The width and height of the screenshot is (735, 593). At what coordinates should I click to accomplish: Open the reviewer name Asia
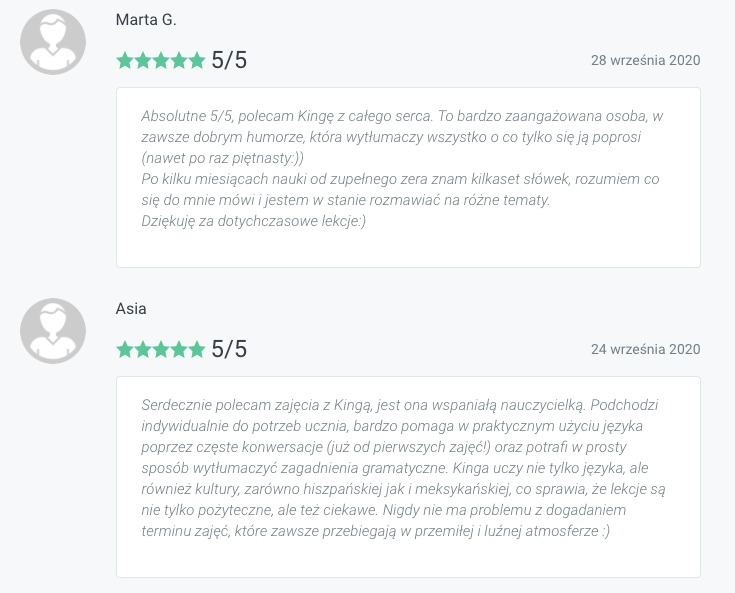[131, 309]
